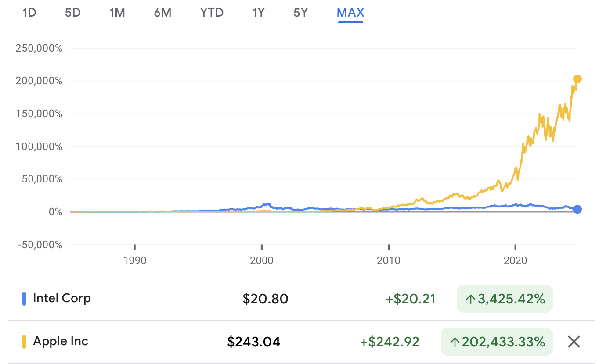Show the 1Y chart range
The width and height of the screenshot is (599, 364).
tap(258, 13)
